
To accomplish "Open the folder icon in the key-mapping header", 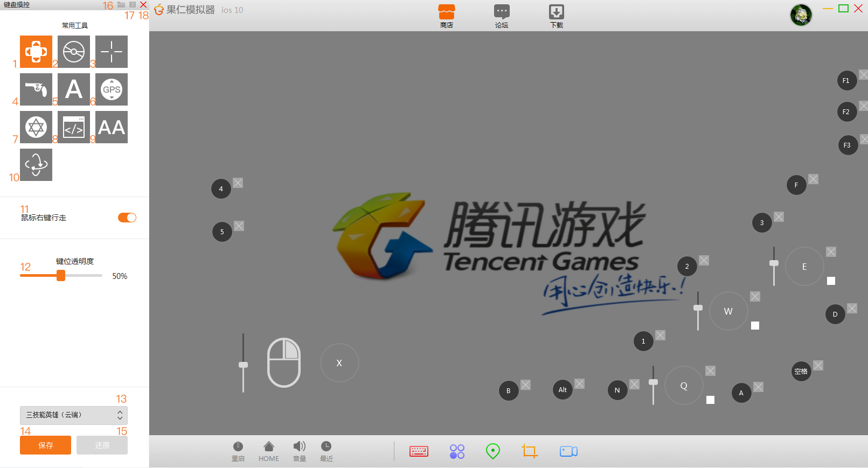I will point(121,5).
